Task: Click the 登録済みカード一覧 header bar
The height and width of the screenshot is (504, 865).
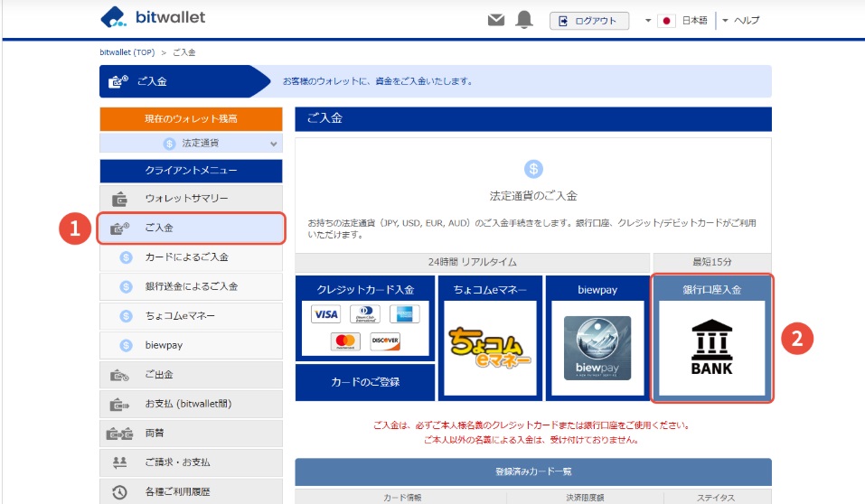Action: tap(533, 472)
